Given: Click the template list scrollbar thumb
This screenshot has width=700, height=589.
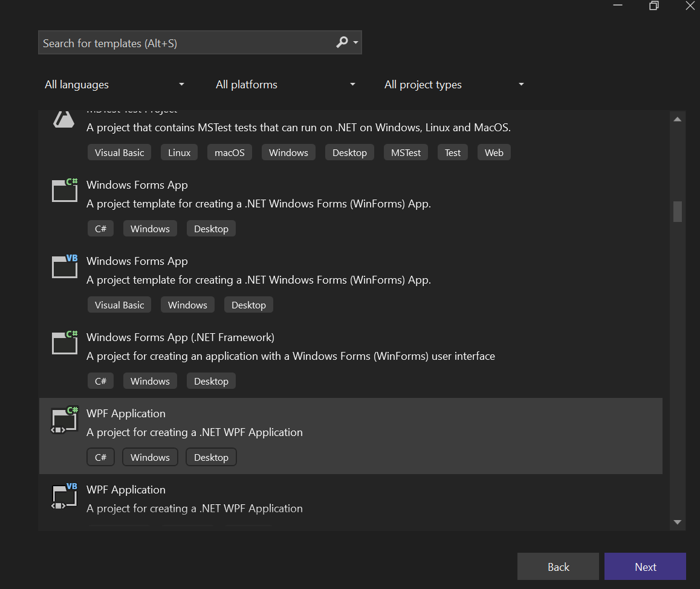Looking at the screenshot, I should [x=677, y=212].
